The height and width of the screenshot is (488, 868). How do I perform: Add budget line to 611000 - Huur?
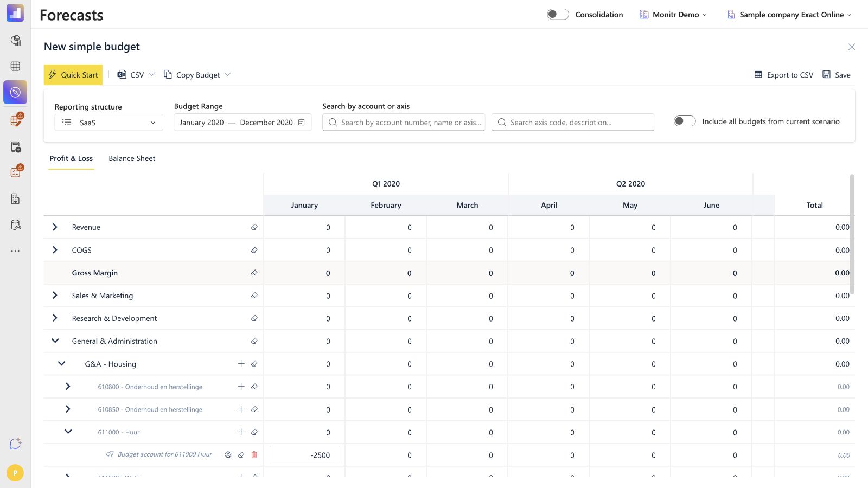(241, 432)
